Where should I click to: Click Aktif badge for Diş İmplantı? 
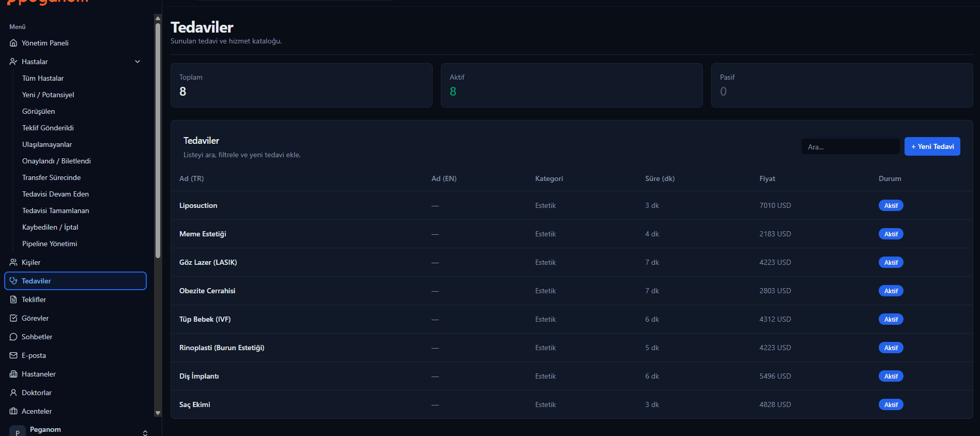[x=891, y=376]
